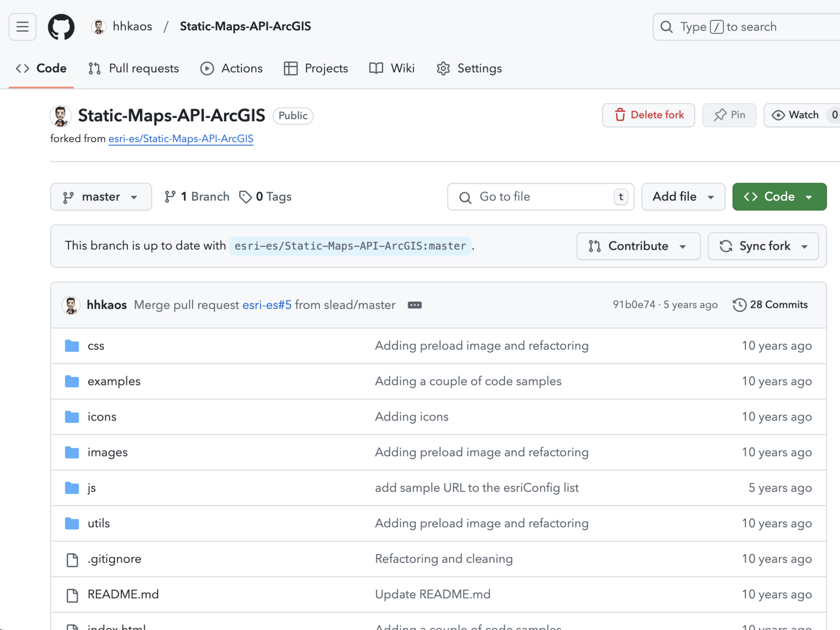Open the upstream esri-es/Static-Maps-API-ArcGIS link
This screenshot has height=630, width=840.
[181, 139]
